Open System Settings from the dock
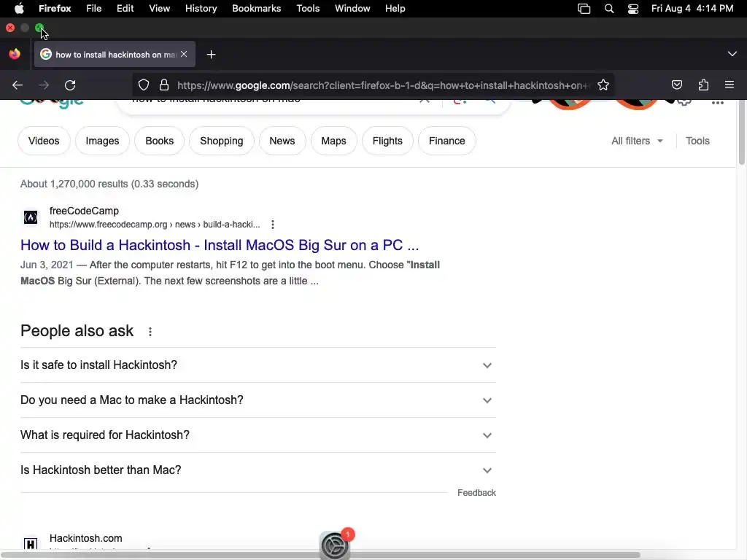This screenshot has width=747, height=560. tap(334, 545)
